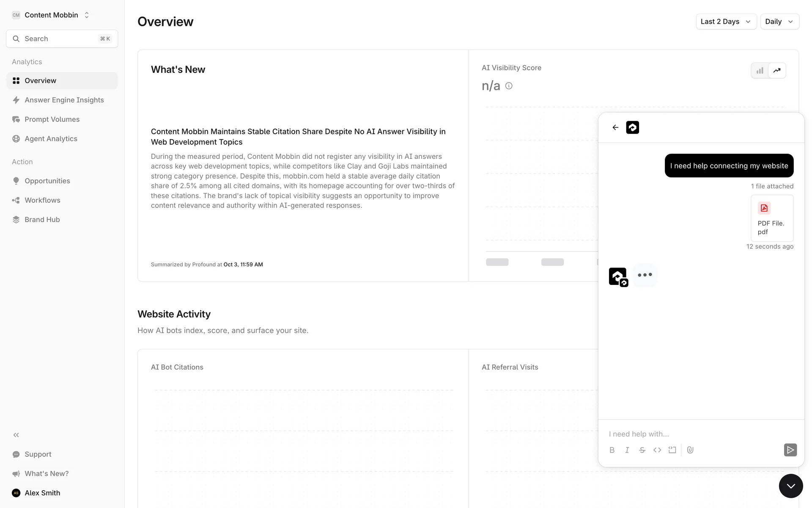Open Answer Engine Insights in sidebar
The width and height of the screenshot is (812, 508).
(64, 100)
